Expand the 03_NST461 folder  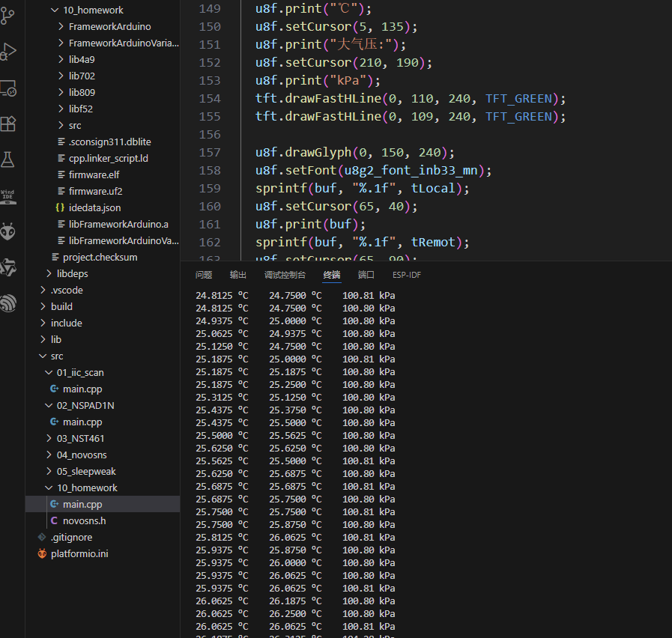tap(80, 438)
